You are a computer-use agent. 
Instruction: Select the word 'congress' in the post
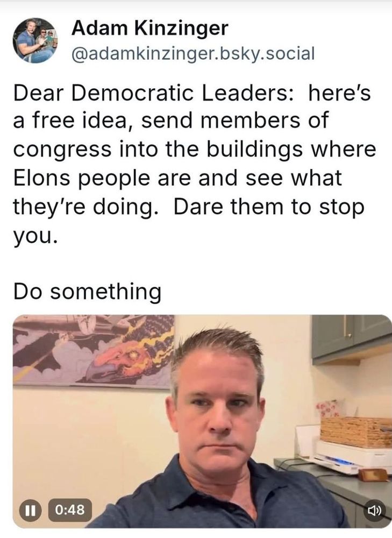click(x=62, y=150)
